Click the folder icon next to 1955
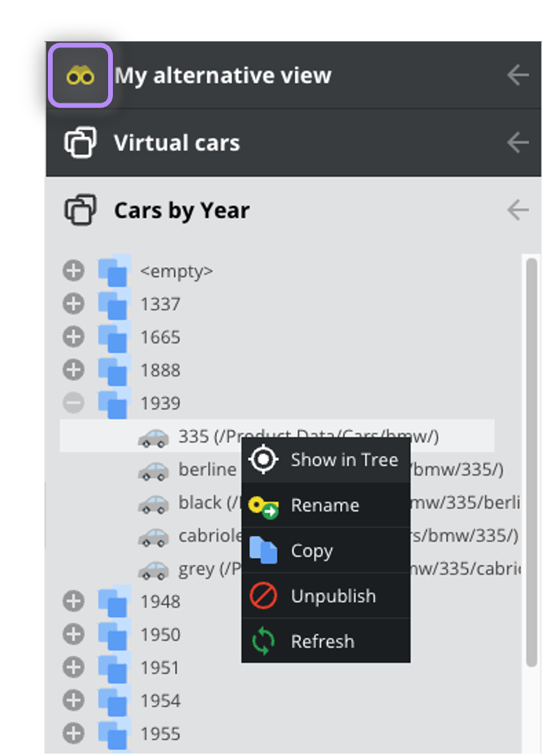The image size is (542, 756). tap(114, 733)
